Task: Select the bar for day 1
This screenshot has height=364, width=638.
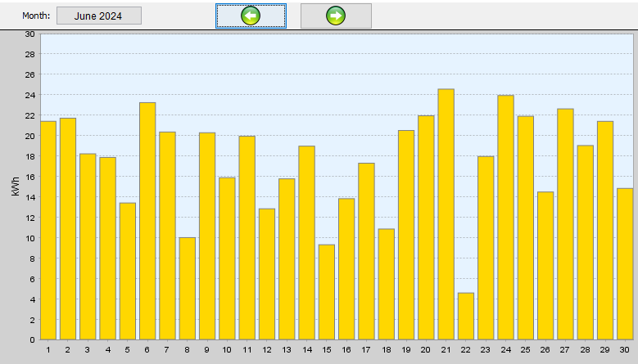Action: [x=48, y=231]
